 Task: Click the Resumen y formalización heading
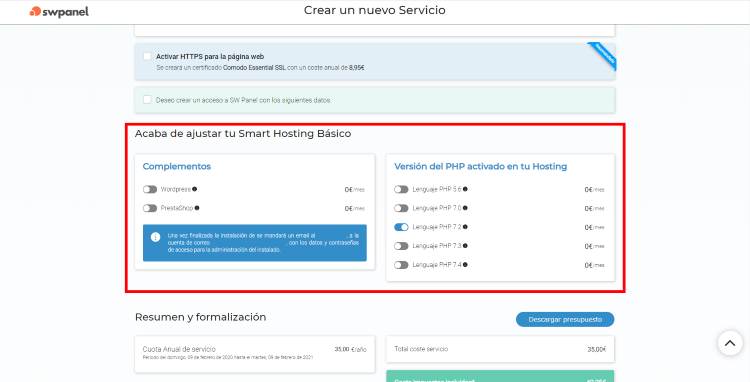click(200, 317)
